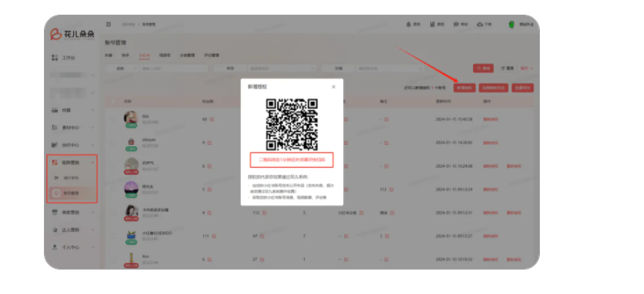Open the 分组管理 tab
The image size is (644, 294).
187,55
